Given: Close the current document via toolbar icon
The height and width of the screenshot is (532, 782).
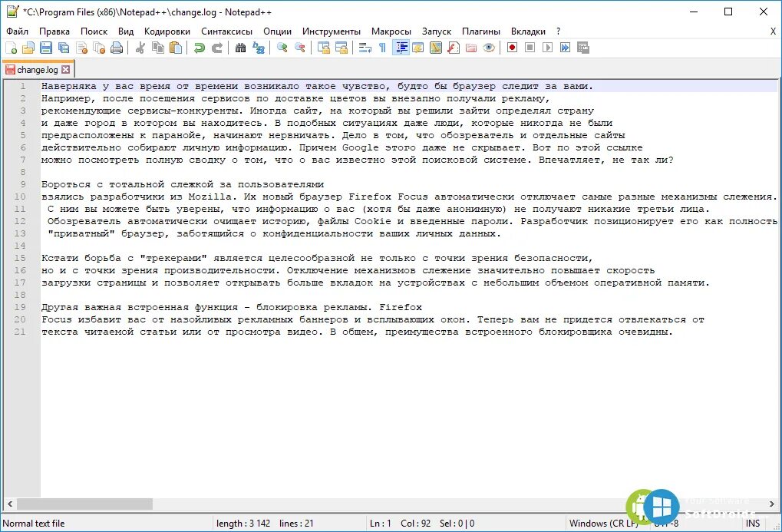Looking at the screenshot, I should [x=82, y=48].
